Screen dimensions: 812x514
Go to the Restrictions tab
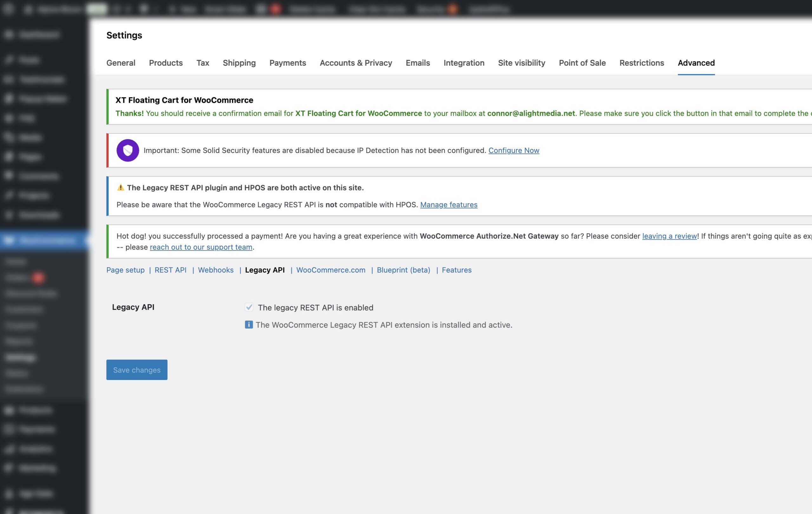pos(641,63)
